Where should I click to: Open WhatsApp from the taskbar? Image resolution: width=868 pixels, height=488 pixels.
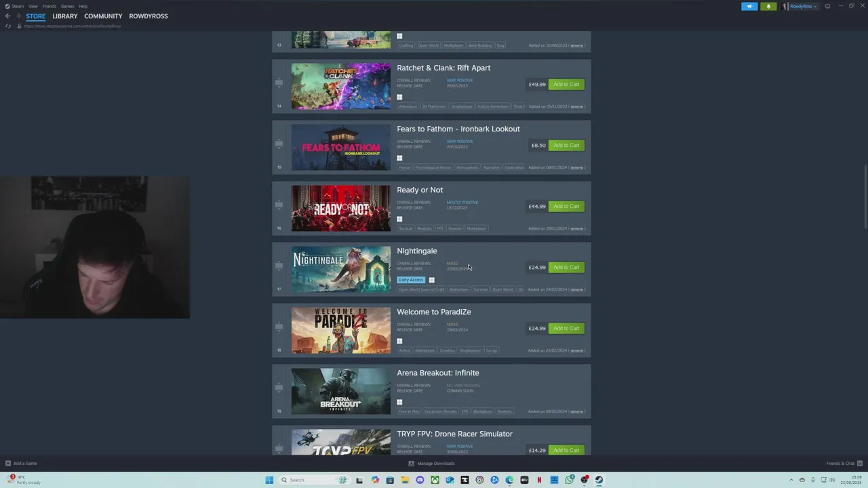pos(569,480)
